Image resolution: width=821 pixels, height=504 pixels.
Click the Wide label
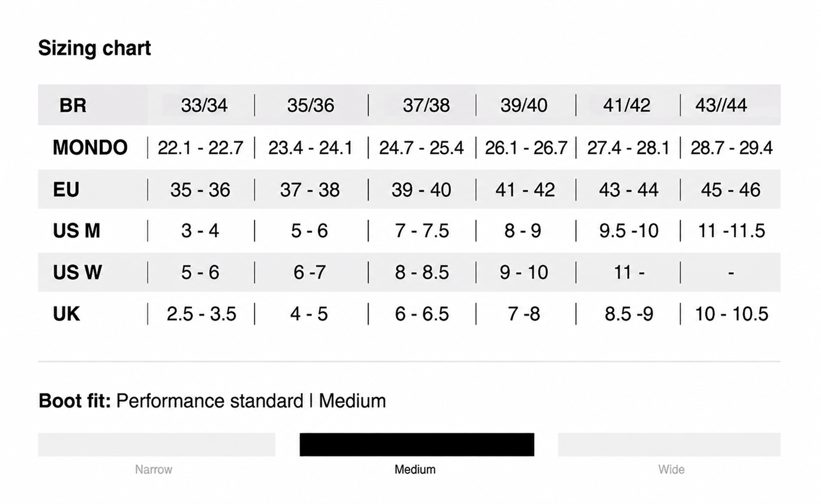coord(671,469)
